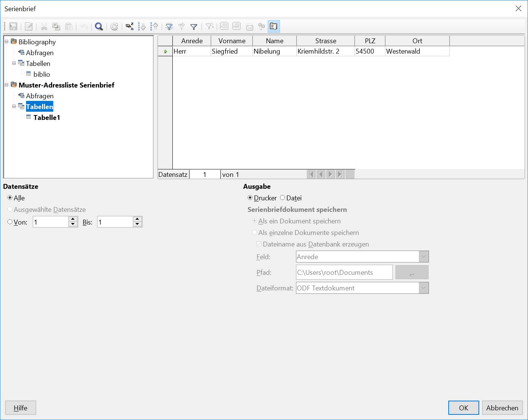Click the Pfad input field
This screenshot has height=420, width=528.
click(x=344, y=272)
